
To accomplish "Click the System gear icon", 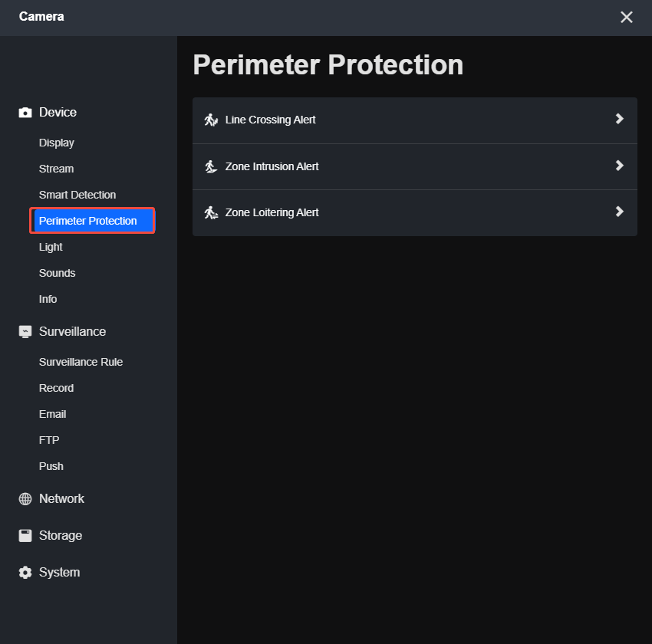I will (x=25, y=572).
